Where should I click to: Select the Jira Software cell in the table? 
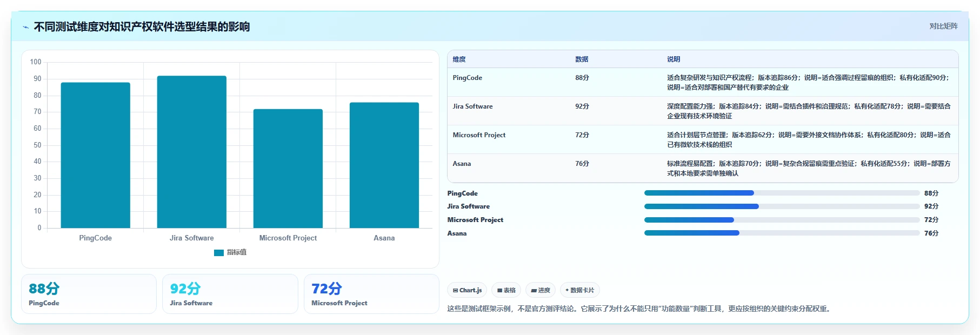click(473, 106)
